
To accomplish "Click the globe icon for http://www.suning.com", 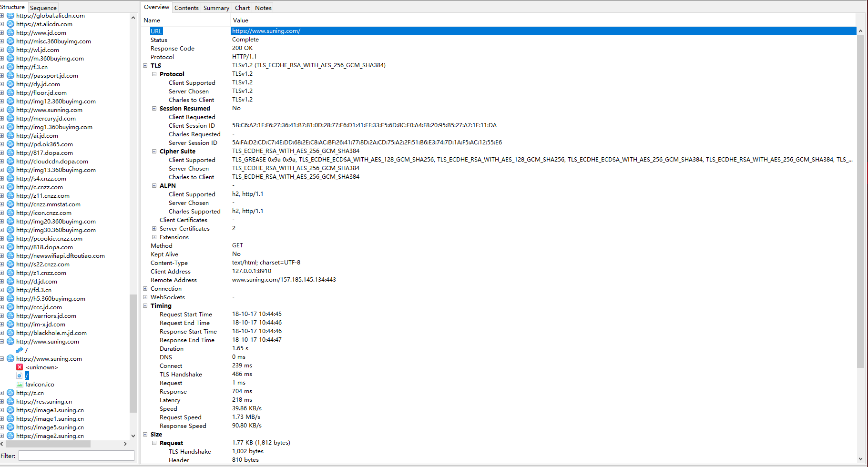I will pos(10,342).
